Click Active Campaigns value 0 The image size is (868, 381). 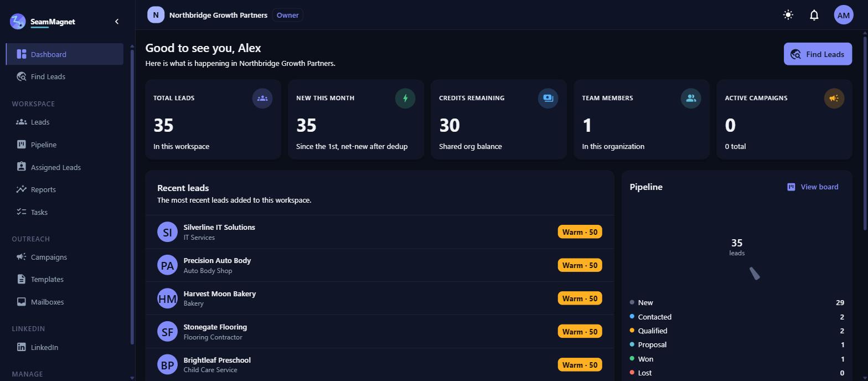[730, 126]
